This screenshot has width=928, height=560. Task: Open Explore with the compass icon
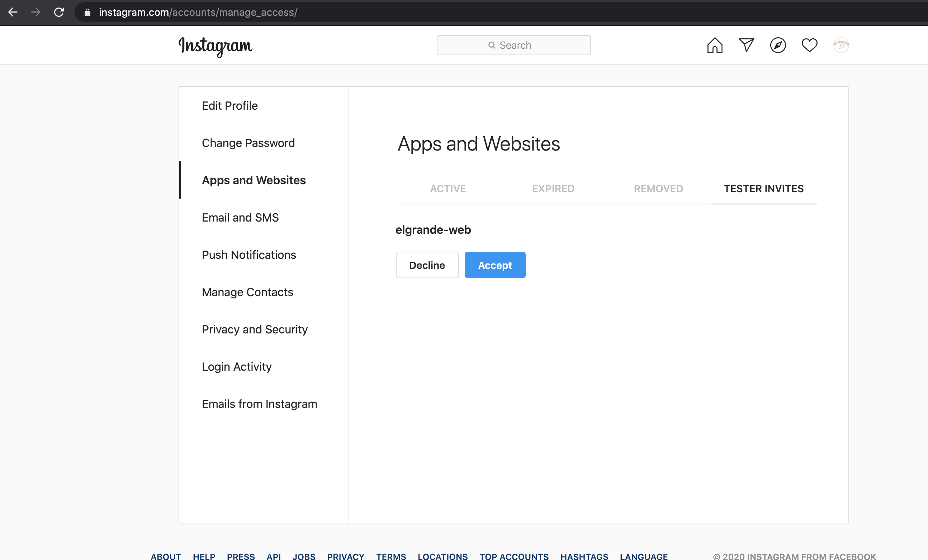[x=778, y=45]
